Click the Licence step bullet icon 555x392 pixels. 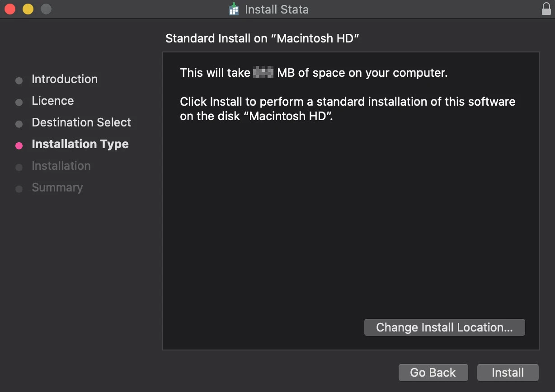[x=19, y=102]
